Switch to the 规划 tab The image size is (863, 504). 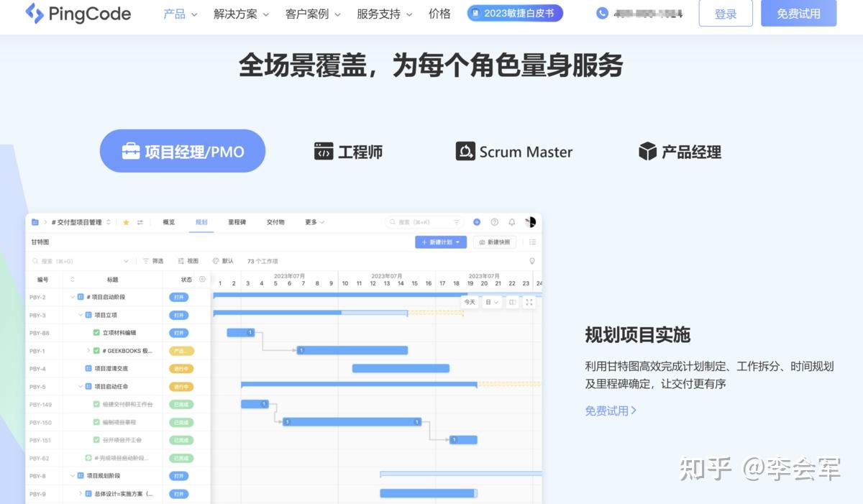point(201,222)
